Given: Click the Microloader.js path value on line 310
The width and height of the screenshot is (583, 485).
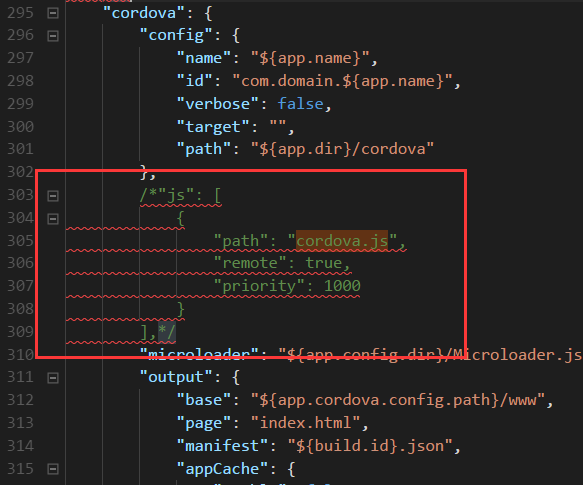Looking at the screenshot, I should click(431, 355).
